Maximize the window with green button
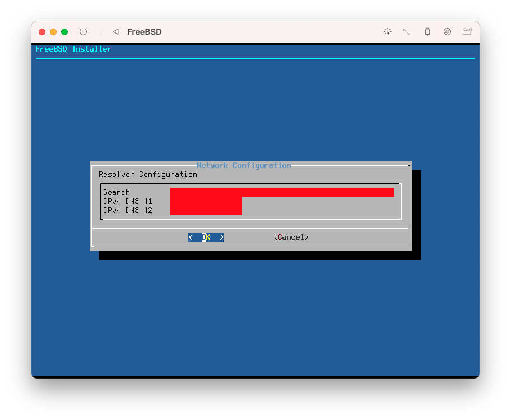The width and height of the screenshot is (511, 420). coord(64,31)
